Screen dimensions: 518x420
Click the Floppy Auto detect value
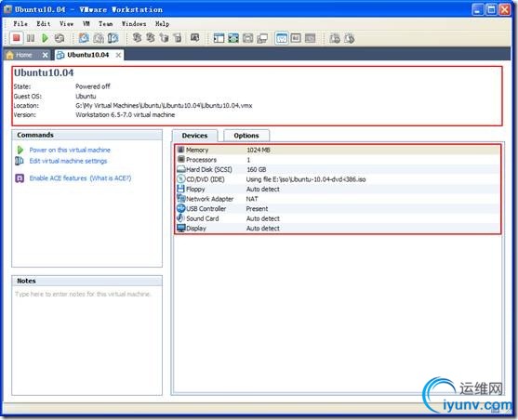pyautogui.click(x=263, y=190)
